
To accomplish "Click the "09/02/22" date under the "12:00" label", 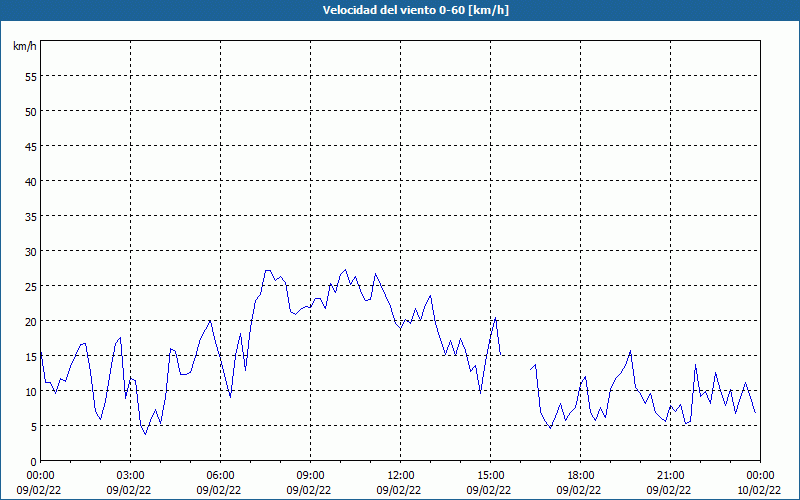I will 399,490.
